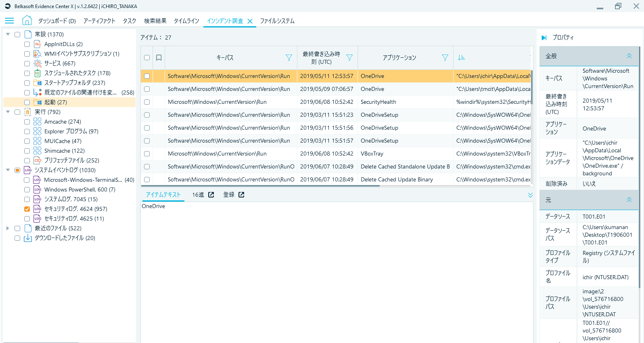Click the サービス gear icon
This screenshot has height=343, width=644.
pos(38,63)
